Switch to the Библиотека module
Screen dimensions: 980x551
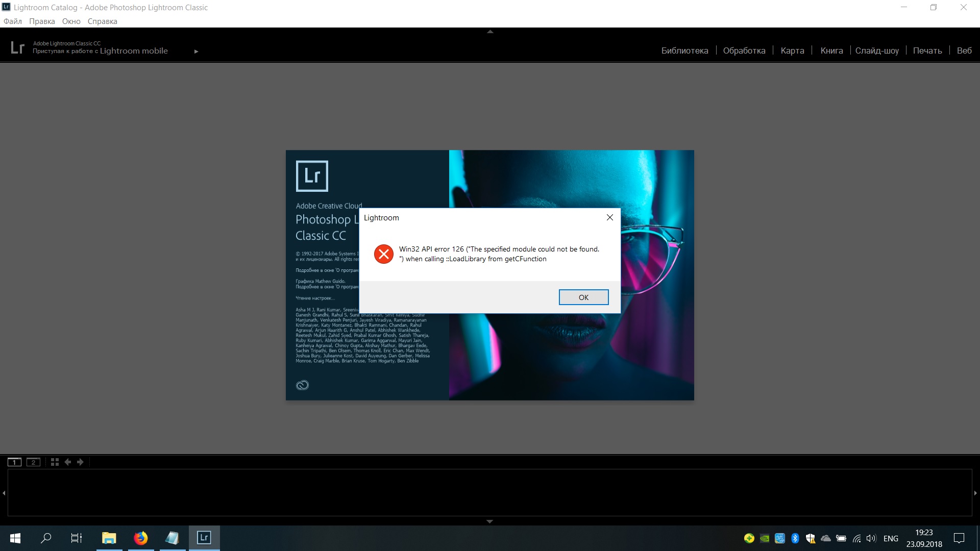point(684,51)
